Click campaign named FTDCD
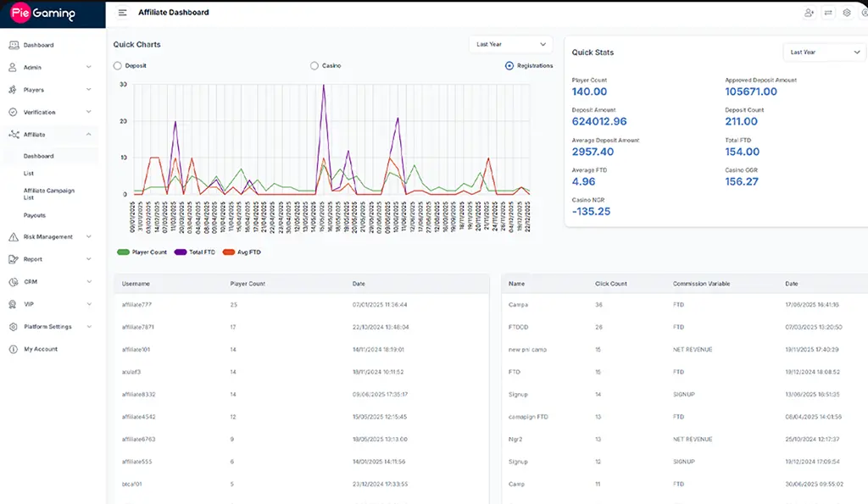 pyautogui.click(x=518, y=327)
